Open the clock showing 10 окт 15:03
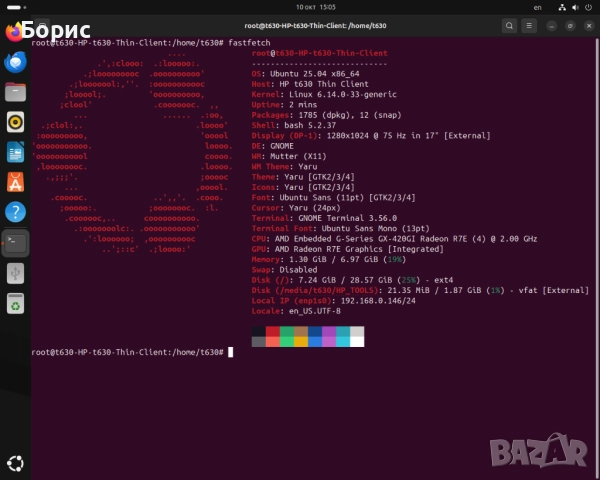Image resolution: width=600 pixels, height=480 pixels. tap(299, 6)
